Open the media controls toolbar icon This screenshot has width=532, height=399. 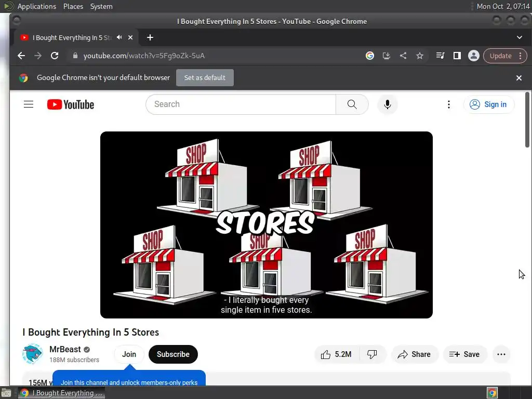440,56
